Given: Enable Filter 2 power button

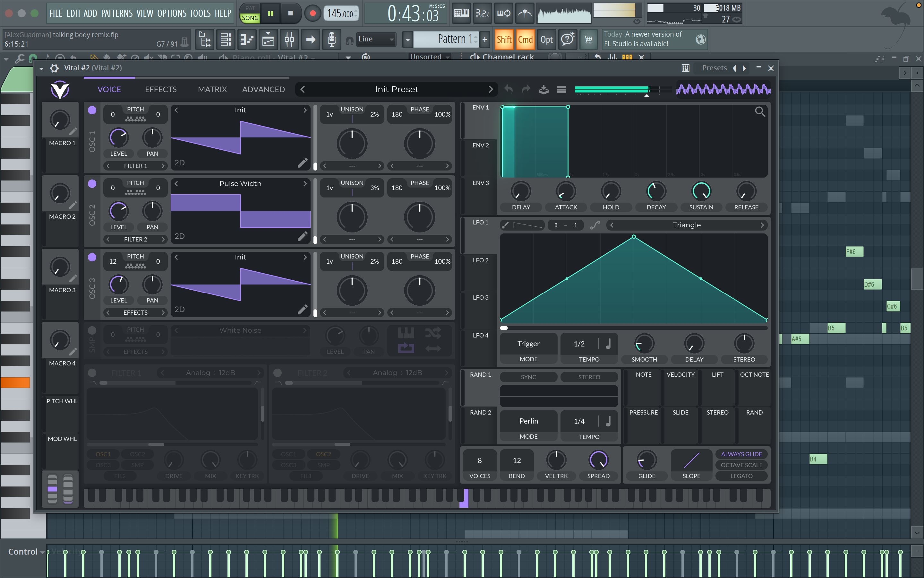Looking at the screenshot, I should click(278, 373).
